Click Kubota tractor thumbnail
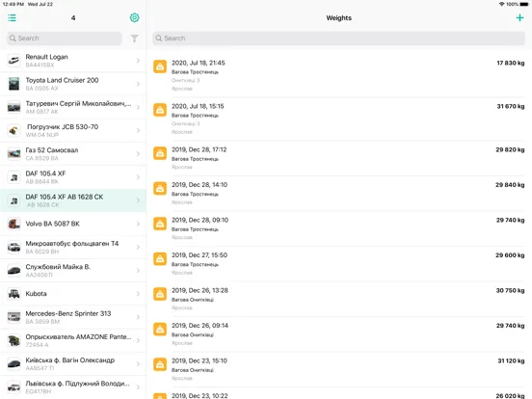Image resolution: width=532 pixels, height=399 pixels. (x=13, y=294)
